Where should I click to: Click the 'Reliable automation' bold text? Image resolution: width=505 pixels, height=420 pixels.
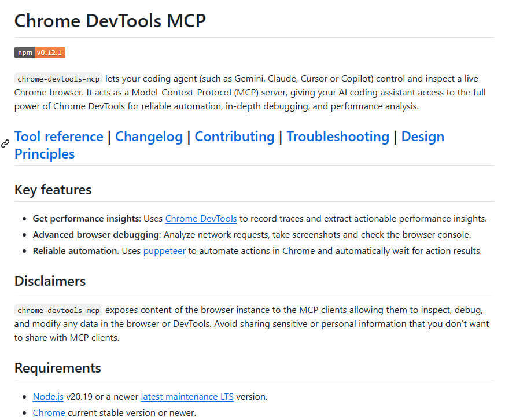pyautogui.click(x=76, y=251)
